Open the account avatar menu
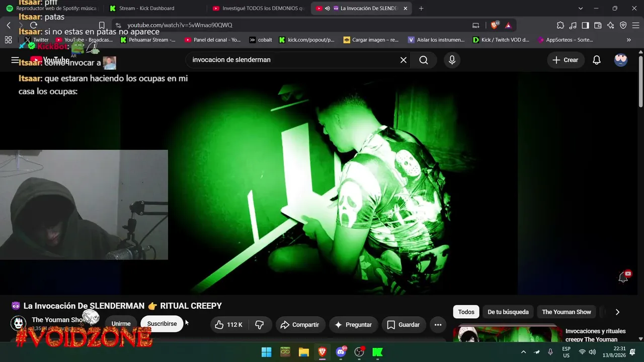This screenshot has height=362, width=644. 621,60
